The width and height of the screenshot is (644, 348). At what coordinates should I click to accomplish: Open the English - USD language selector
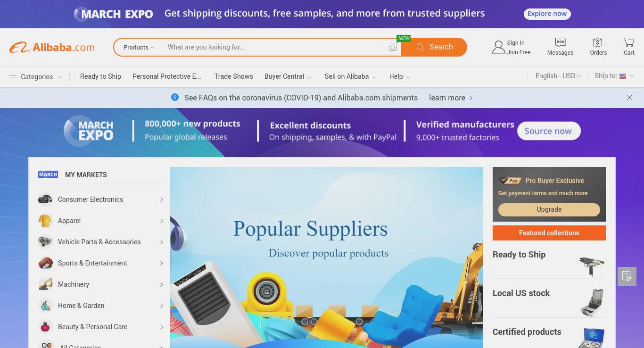(558, 76)
